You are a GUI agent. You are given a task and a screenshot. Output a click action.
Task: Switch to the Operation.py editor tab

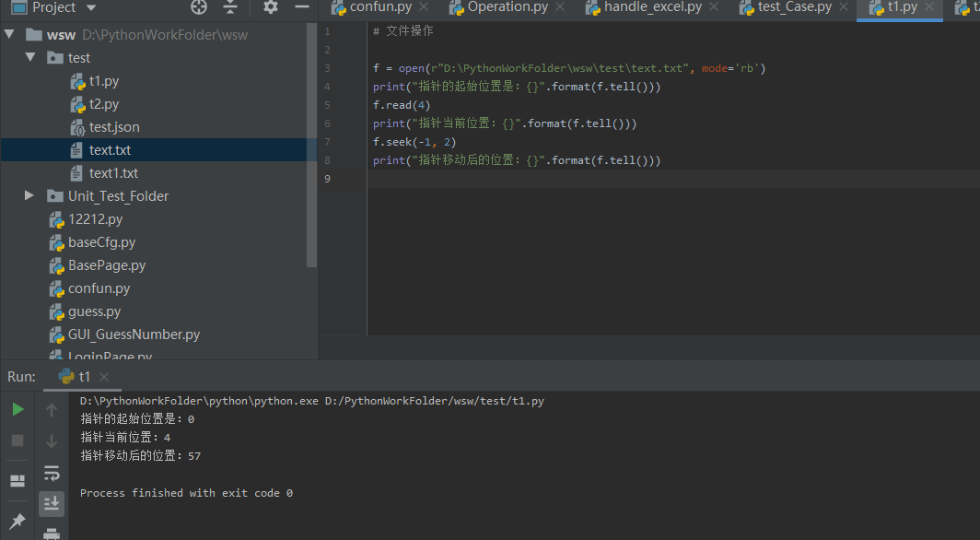point(507,7)
